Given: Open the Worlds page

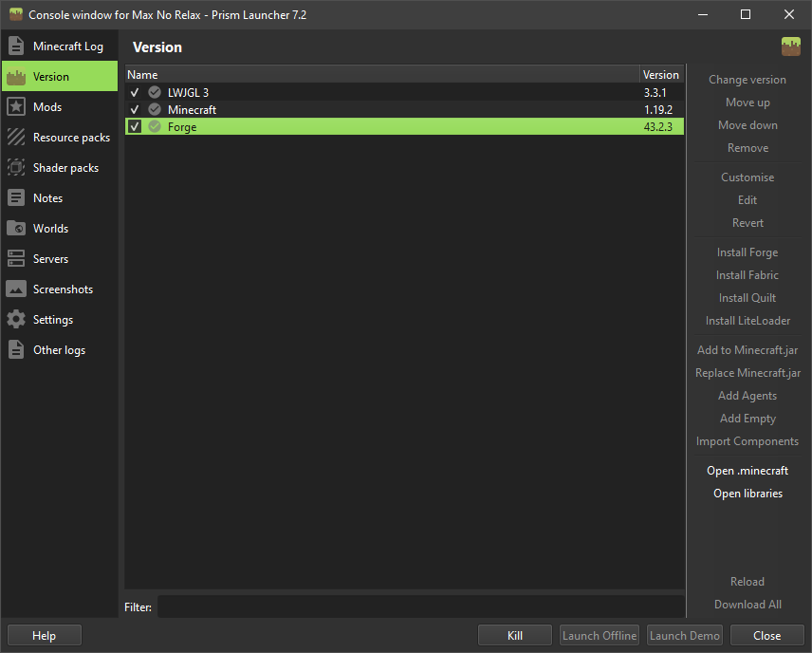Looking at the screenshot, I should 60,229.
